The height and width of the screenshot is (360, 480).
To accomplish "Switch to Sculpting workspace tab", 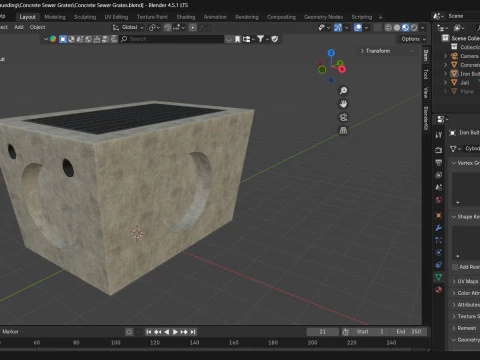I will pos(85,17).
